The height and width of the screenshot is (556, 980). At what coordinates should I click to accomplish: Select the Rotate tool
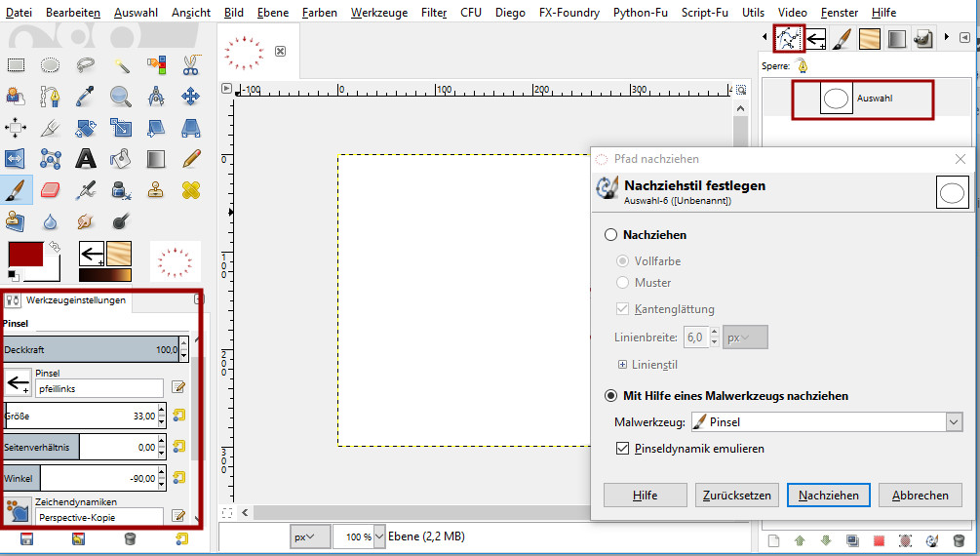click(86, 128)
